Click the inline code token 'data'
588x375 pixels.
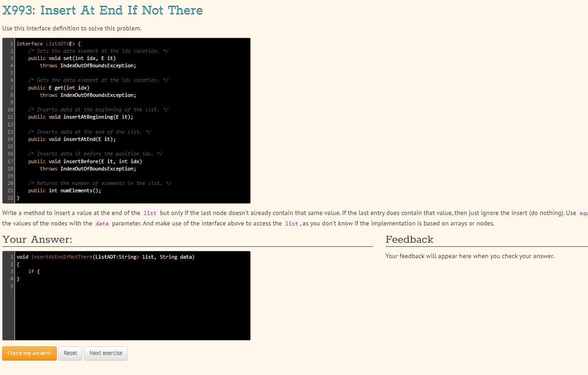(102, 223)
